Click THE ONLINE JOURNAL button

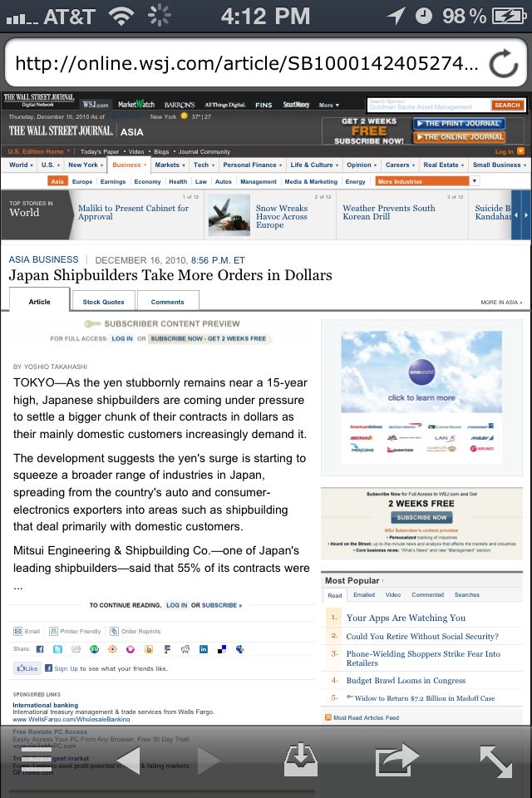coord(459,137)
